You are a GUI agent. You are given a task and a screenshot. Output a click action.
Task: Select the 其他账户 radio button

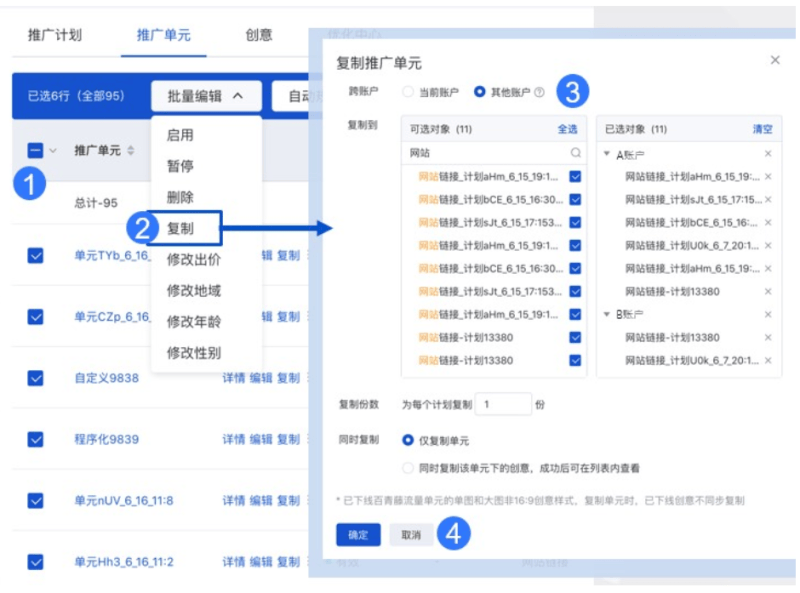click(479, 92)
